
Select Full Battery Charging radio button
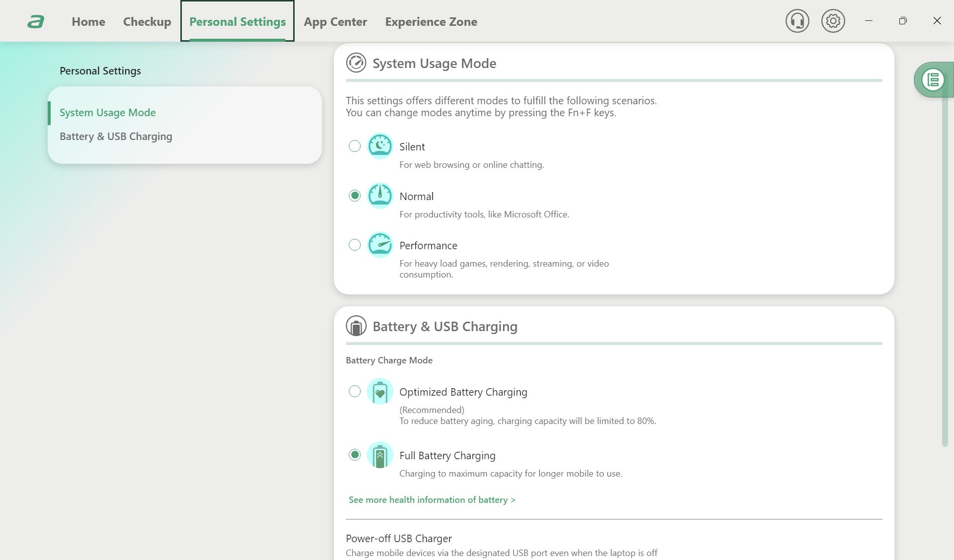click(x=355, y=455)
